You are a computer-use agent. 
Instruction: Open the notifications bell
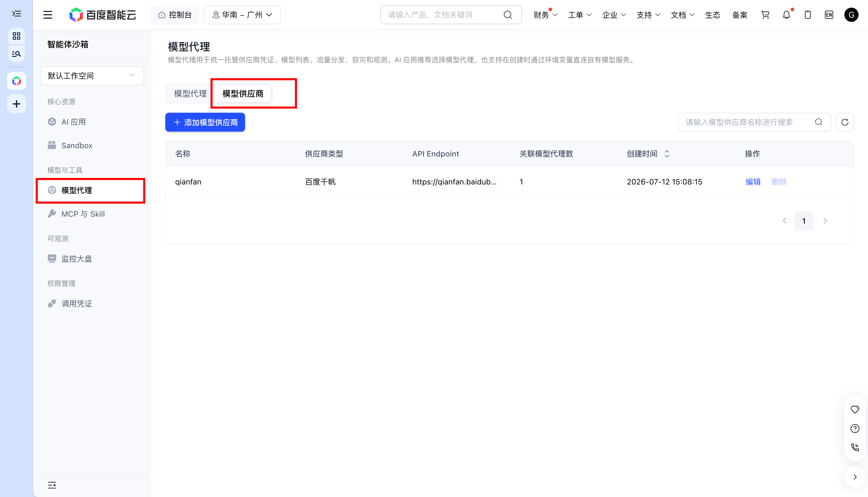pyautogui.click(x=787, y=15)
